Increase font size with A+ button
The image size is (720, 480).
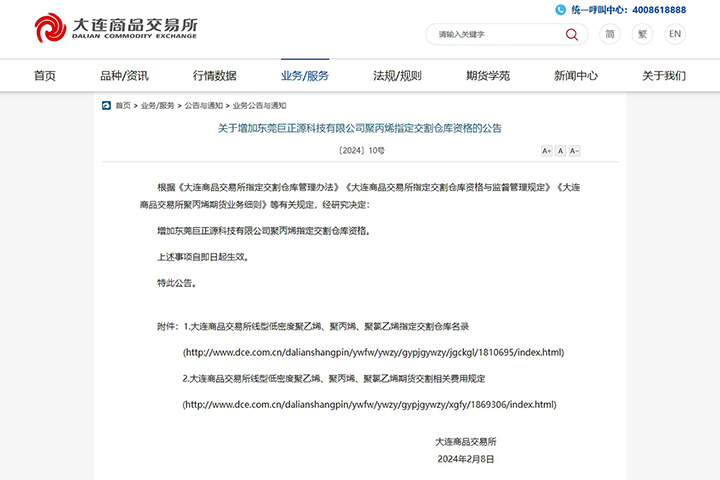click(x=546, y=151)
